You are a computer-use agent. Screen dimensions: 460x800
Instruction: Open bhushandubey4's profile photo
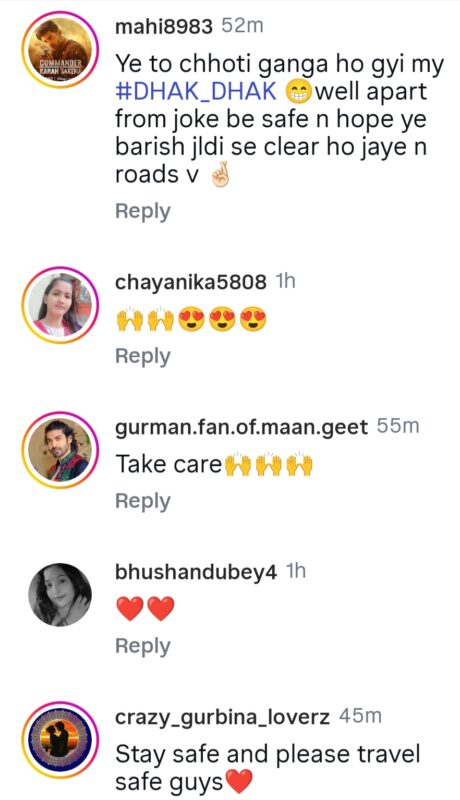60,595
